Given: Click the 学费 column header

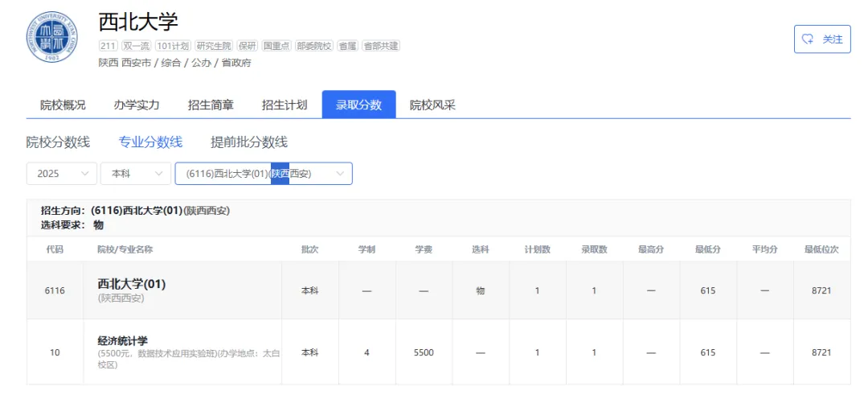Looking at the screenshot, I should (424, 249).
